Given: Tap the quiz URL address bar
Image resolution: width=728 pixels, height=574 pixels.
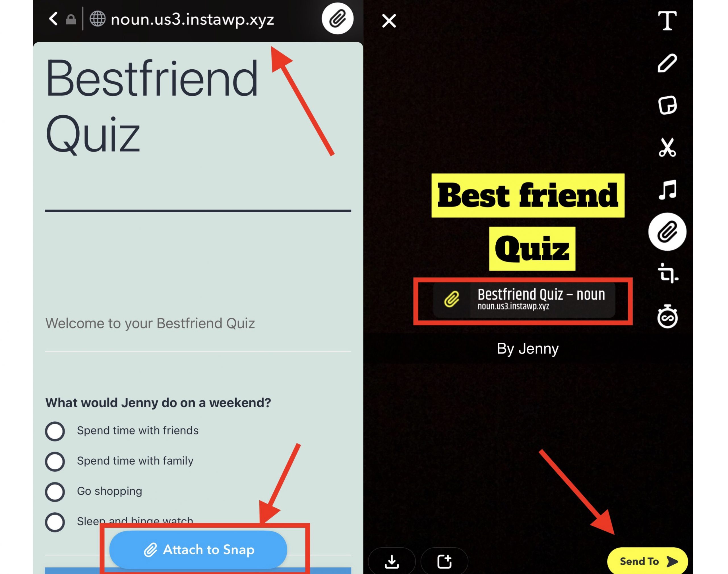Looking at the screenshot, I should pos(185,18).
